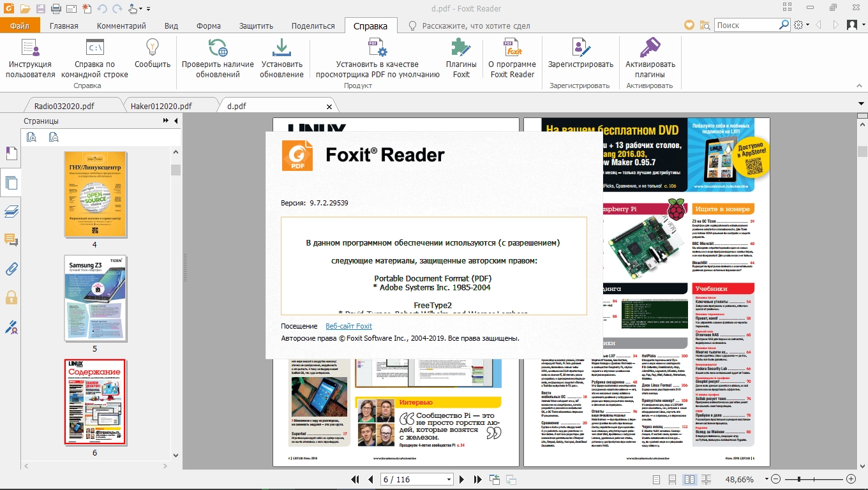Screen dimensions: 868x490
Task: Switch to the Вид ribbon tab
Action: (171, 26)
